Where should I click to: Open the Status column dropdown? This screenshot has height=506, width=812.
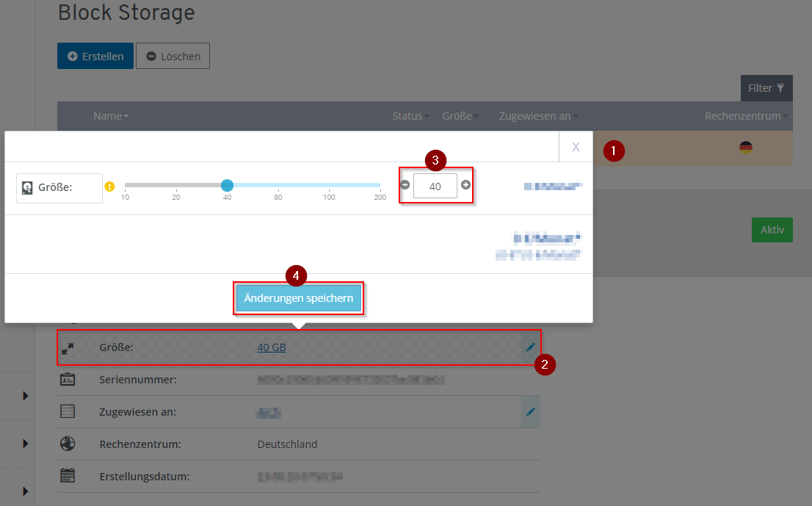pos(410,116)
